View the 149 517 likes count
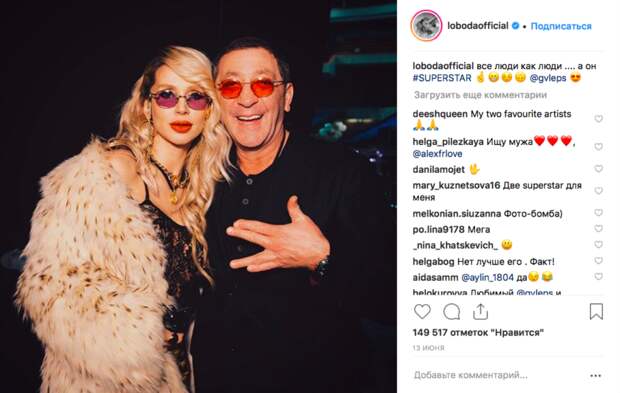 tap(478, 333)
